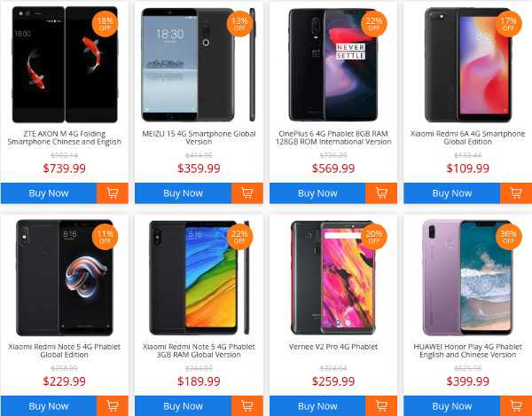Add $229.99 Redmi Note 5 to cart
This screenshot has height=416, width=532.
coord(113,406)
